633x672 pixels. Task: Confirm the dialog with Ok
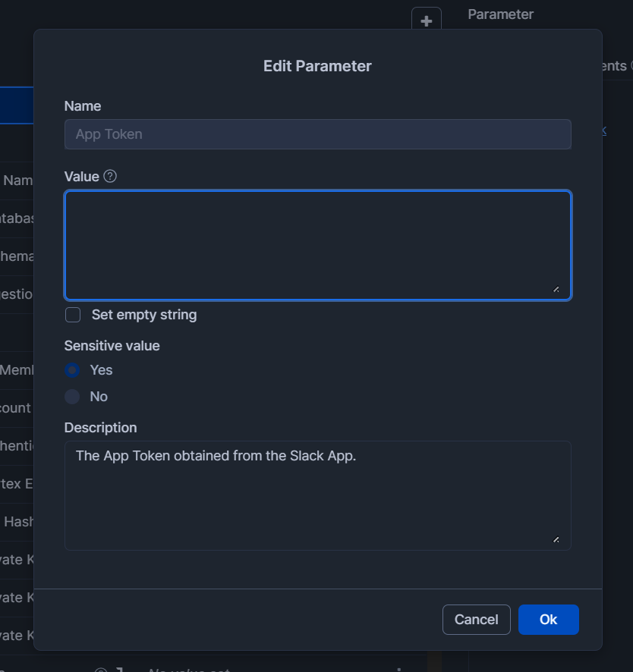tap(548, 620)
